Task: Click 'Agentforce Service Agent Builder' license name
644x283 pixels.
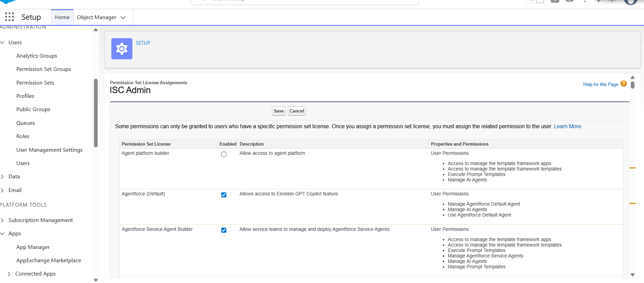Action: pyautogui.click(x=157, y=229)
